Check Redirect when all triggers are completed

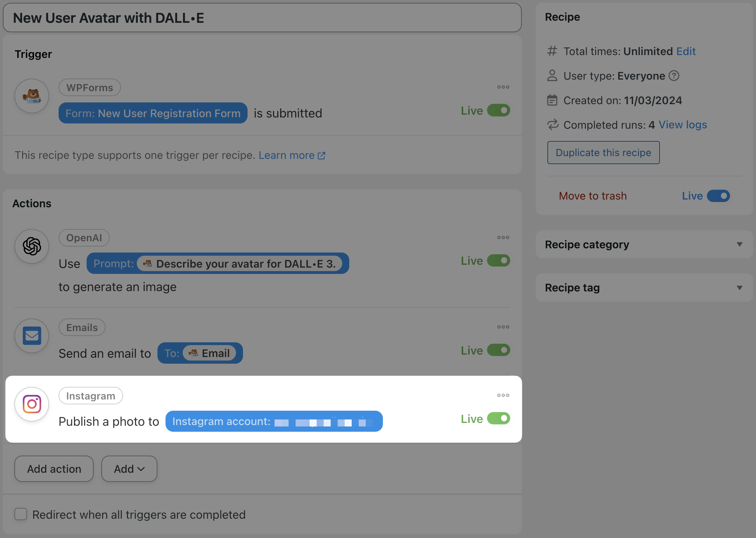[x=21, y=514]
